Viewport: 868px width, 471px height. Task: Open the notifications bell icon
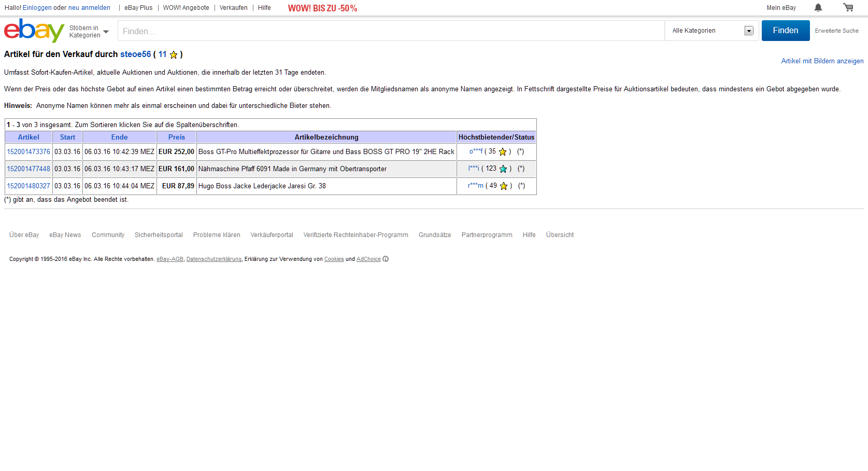818,7
